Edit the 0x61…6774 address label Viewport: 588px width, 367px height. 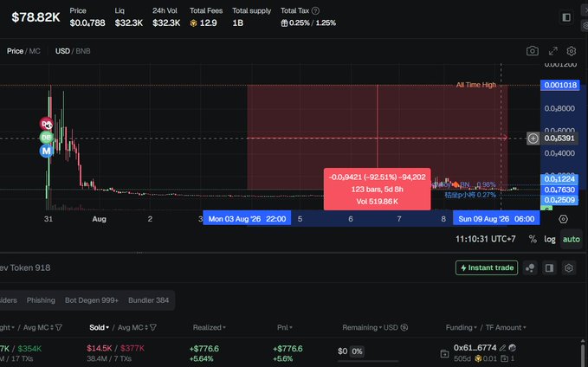503,348
